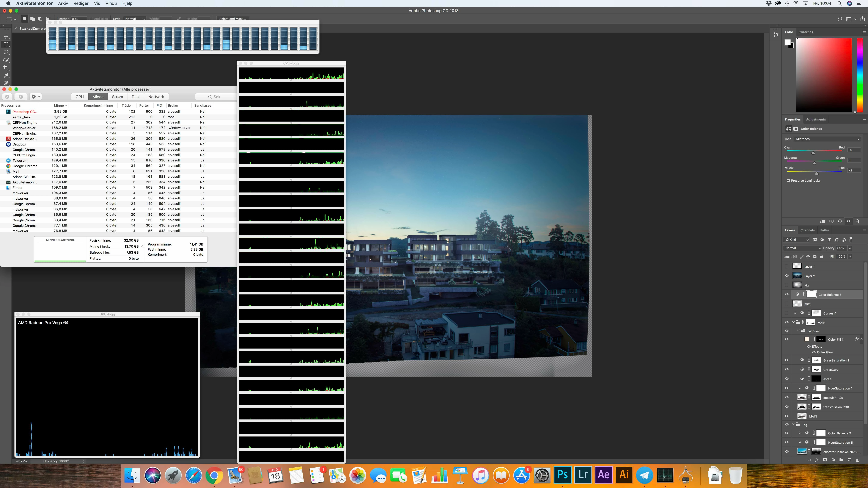
Task: Switch to the CPU tab in Aktivitetsmonitor
Action: pyautogui.click(x=80, y=97)
